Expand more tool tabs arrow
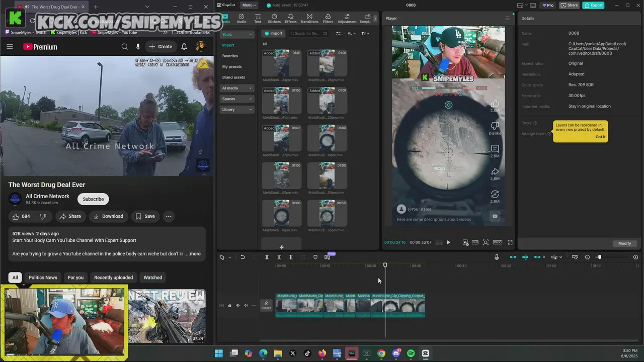 pyautogui.click(x=375, y=19)
